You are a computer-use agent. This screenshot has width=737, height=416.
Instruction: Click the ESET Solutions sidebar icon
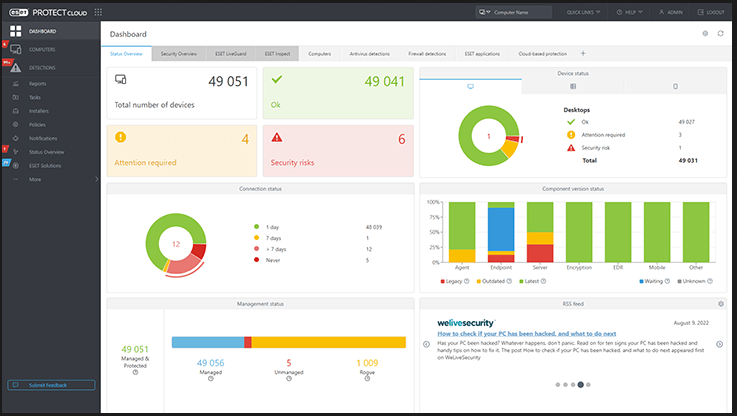coord(16,165)
